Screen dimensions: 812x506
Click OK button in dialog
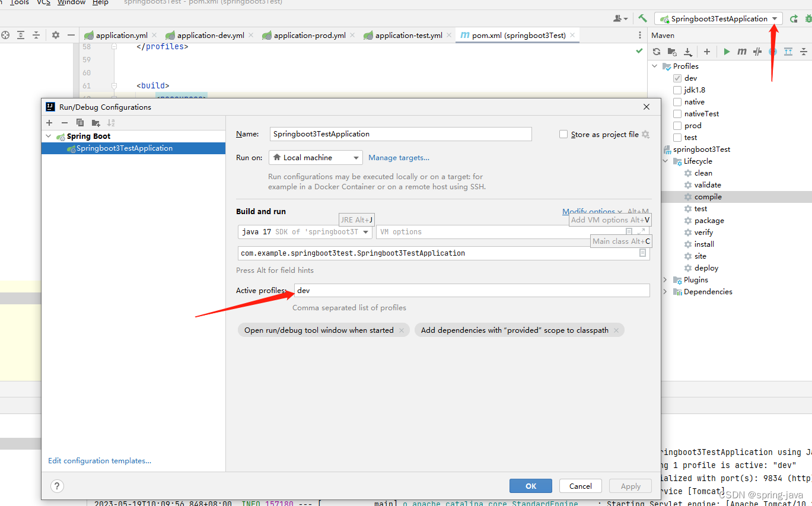tap(531, 486)
